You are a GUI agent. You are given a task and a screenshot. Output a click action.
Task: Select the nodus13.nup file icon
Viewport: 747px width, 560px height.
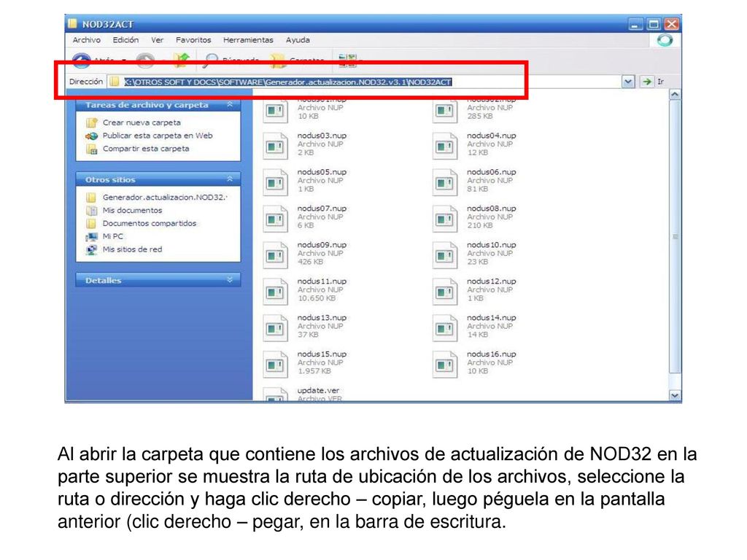tap(275, 328)
